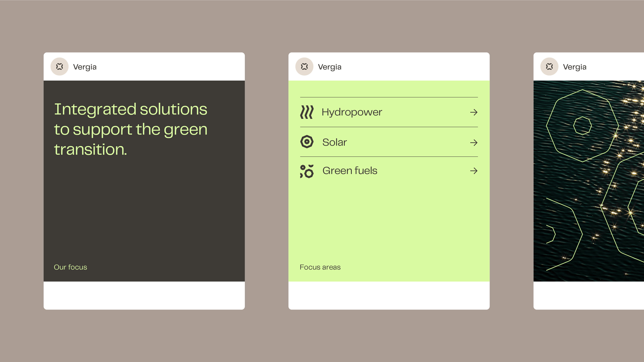644x362 pixels.
Task: Click the Vergia name on the dark card
Action: (85, 67)
